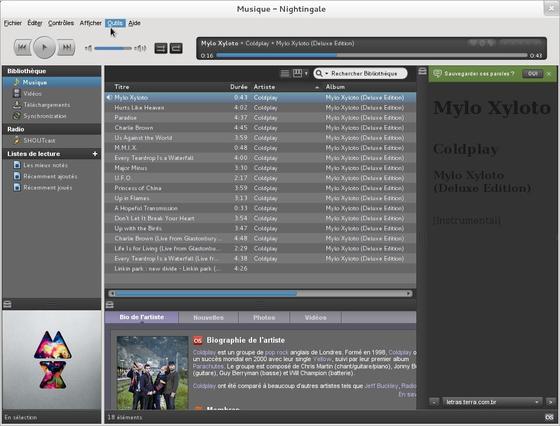560x426 pixels.
Task: Select the track Charlie Brown 4:45
Action: pyautogui.click(x=260, y=127)
